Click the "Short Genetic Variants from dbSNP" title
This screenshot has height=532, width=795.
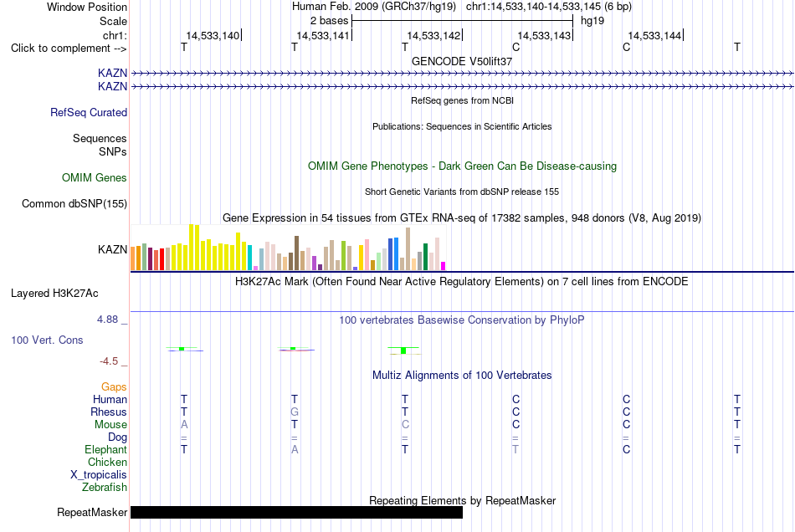(462, 192)
